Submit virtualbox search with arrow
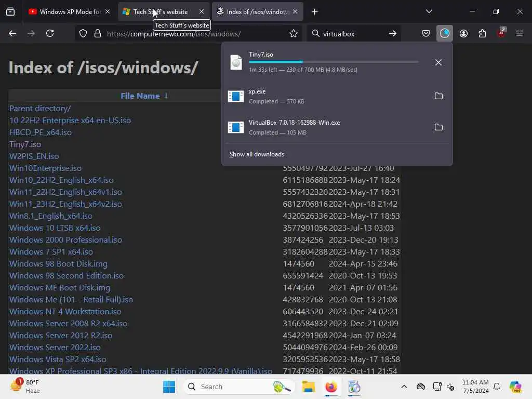 pyautogui.click(x=393, y=34)
